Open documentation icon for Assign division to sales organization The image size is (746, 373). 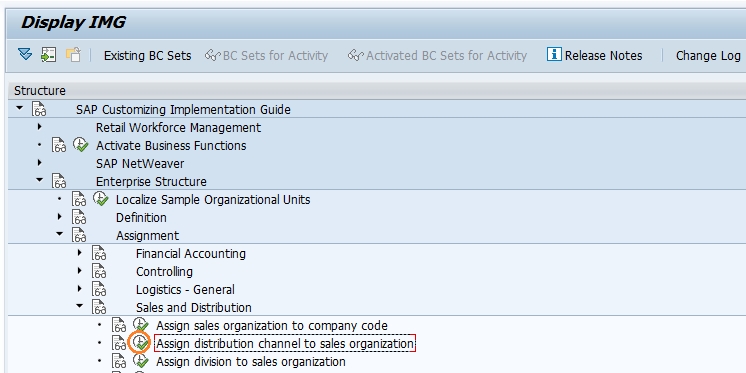click(119, 362)
